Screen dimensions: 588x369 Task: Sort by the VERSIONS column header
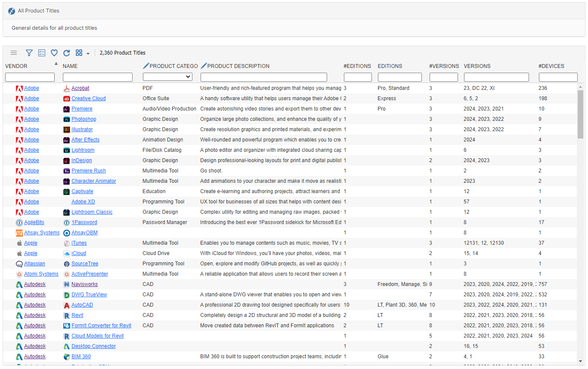coord(477,66)
